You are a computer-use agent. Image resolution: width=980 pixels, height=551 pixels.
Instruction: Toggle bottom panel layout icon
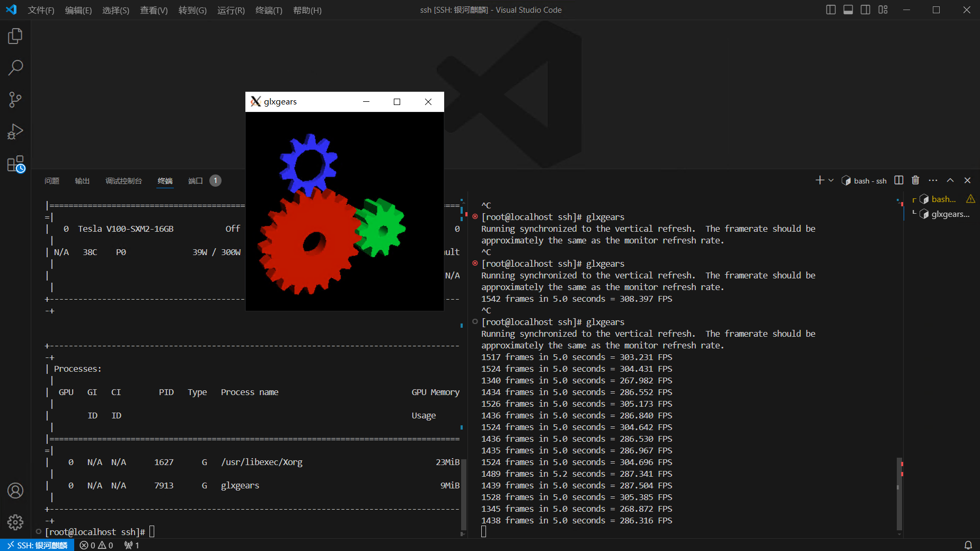pos(848,10)
